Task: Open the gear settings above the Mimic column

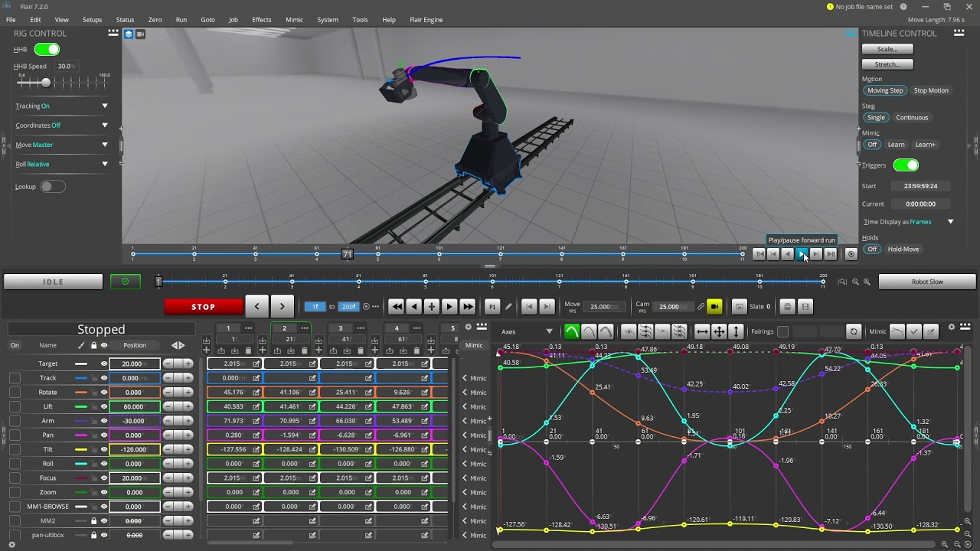Action: coord(469,328)
